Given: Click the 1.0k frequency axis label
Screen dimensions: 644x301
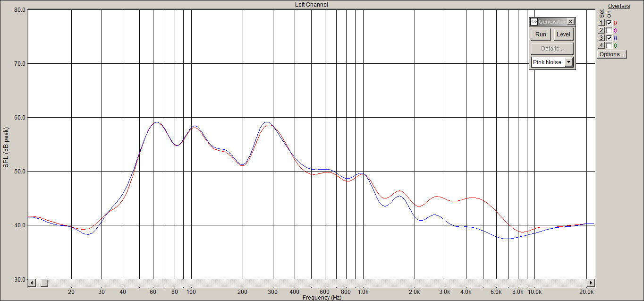Looking at the screenshot, I should tap(363, 292).
